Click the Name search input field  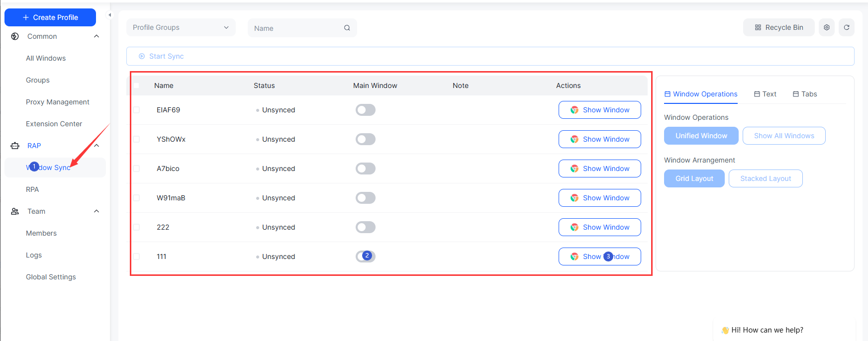[296, 28]
